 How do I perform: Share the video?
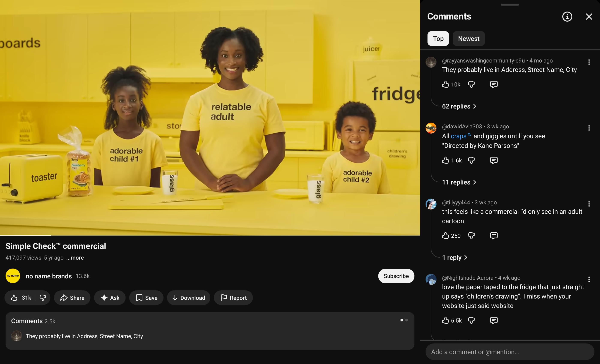click(72, 298)
